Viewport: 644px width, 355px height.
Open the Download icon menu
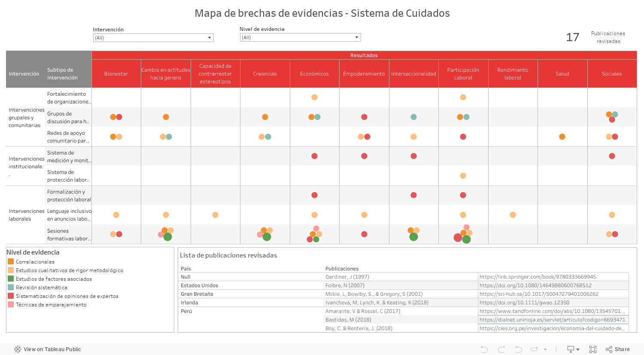tap(573, 349)
